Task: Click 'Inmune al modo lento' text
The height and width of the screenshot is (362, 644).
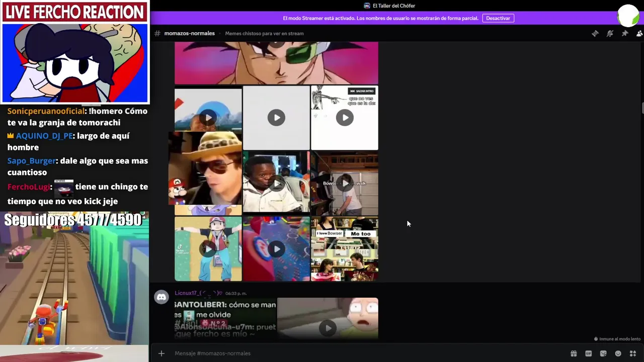Action: coord(620,339)
